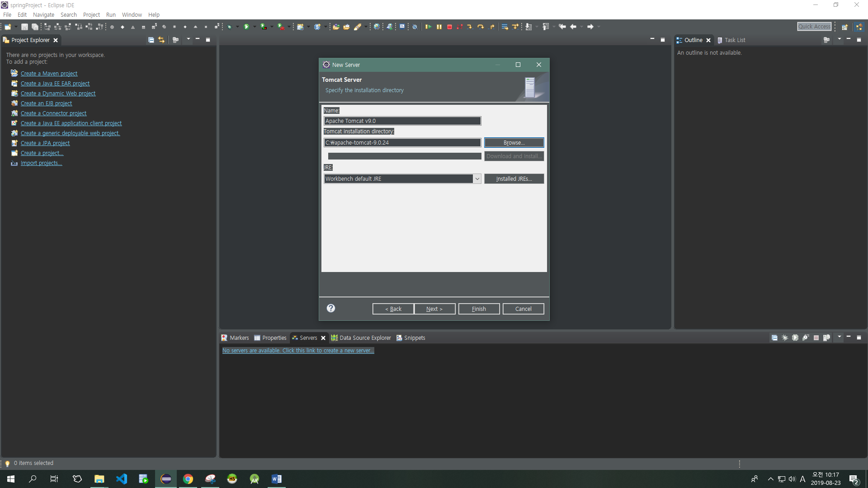Screen dimensions: 868x488
Task: Click the red Terminate square icon
Action: pyautogui.click(x=449, y=27)
